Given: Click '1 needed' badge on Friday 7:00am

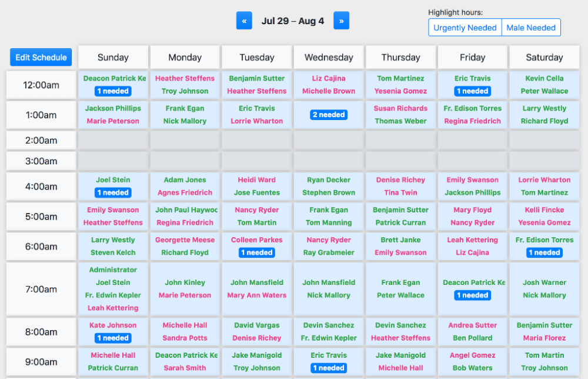Looking at the screenshot, I should [x=473, y=295].
